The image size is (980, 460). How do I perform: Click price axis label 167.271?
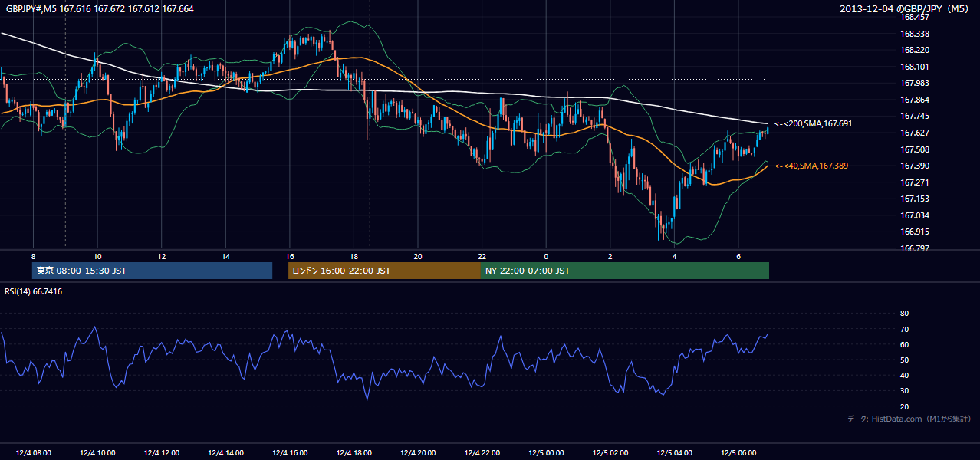[x=914, y=182]
